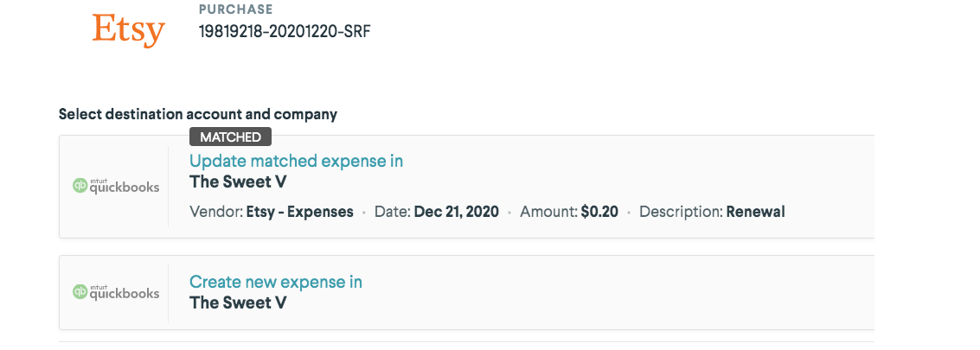980x350 pixels.
Task: Click the PURCHASE label above the ID
Action: tap(235, 10)
